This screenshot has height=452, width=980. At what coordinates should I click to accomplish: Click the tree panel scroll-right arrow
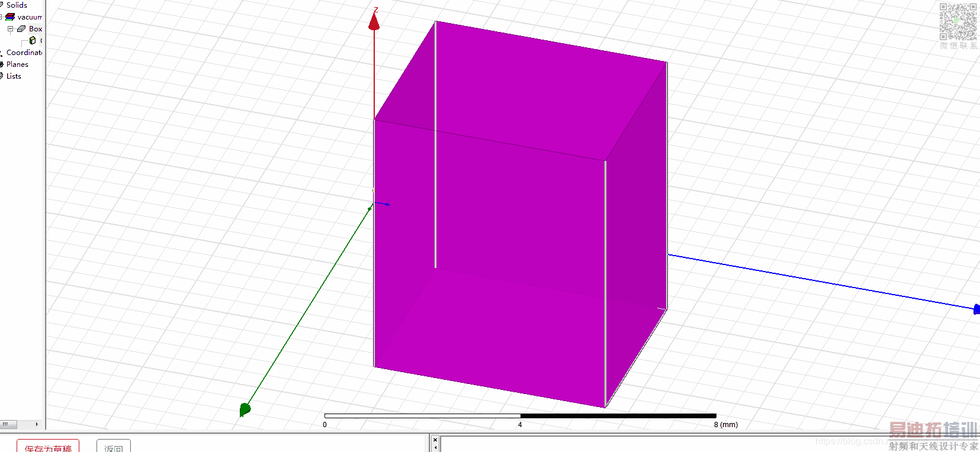click(x=37, y=424)
